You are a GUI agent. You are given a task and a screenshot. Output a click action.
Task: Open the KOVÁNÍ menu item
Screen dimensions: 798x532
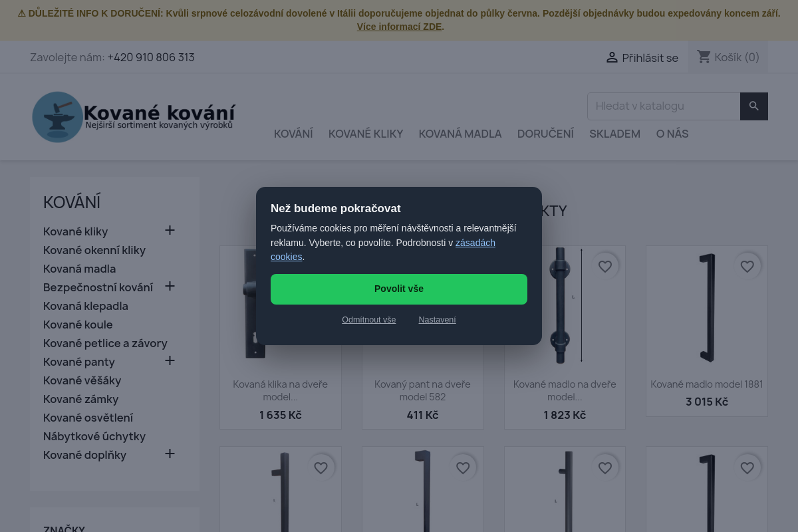tap(293, 134)
